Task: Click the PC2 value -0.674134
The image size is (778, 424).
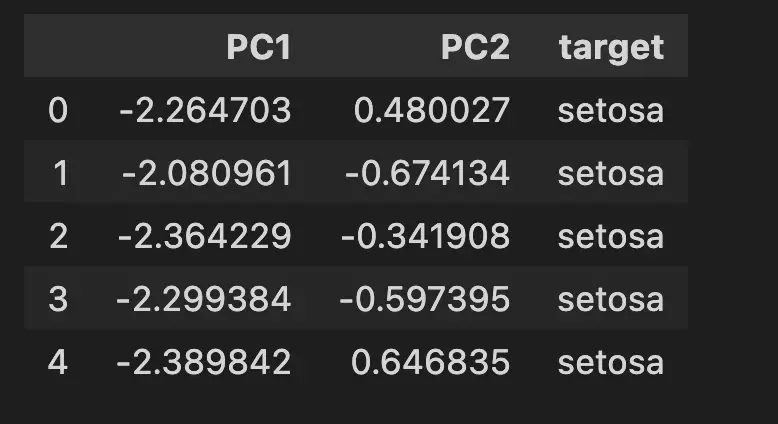Action: click(x=427, y=174)
